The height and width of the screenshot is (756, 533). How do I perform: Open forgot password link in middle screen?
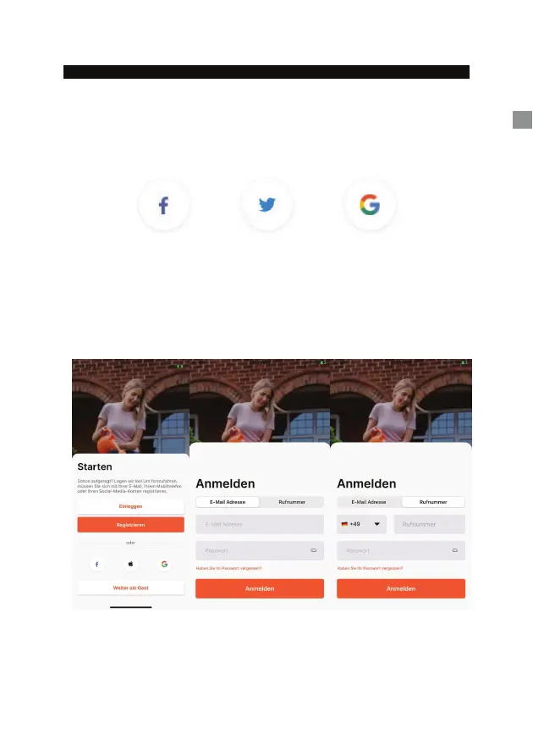pos(228,568)
